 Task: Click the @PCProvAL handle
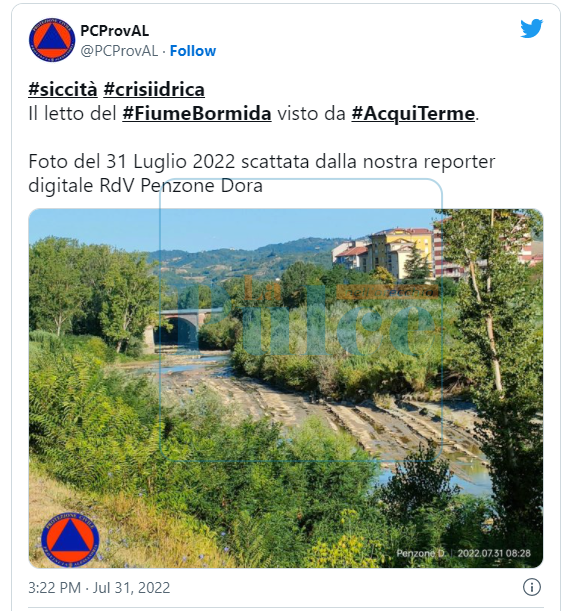click(119, 51)
